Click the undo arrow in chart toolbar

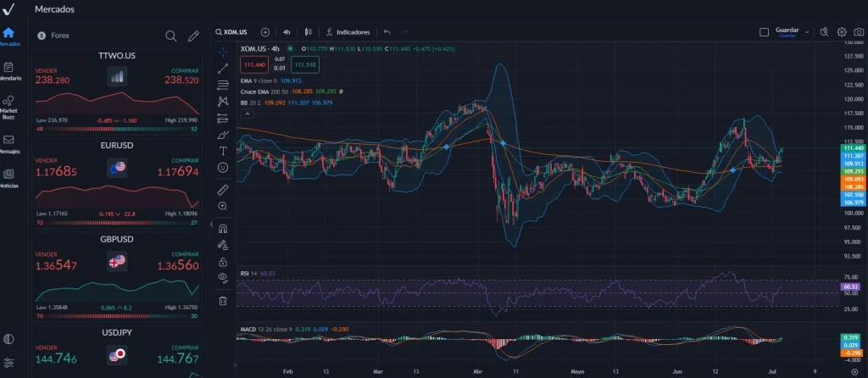coord(387,32)
